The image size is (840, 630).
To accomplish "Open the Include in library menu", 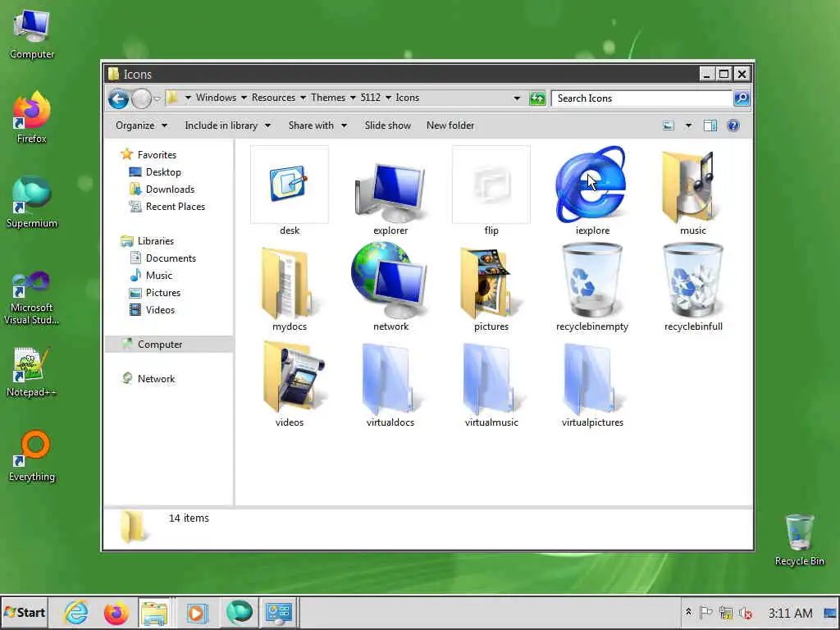I will (228, 126).
